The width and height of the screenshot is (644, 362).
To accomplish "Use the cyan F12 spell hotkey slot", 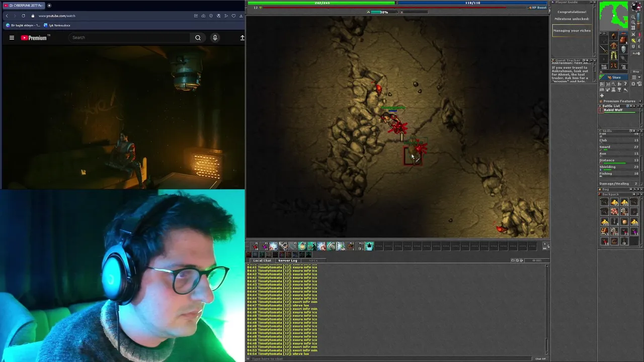I will (x=369, y=246).
